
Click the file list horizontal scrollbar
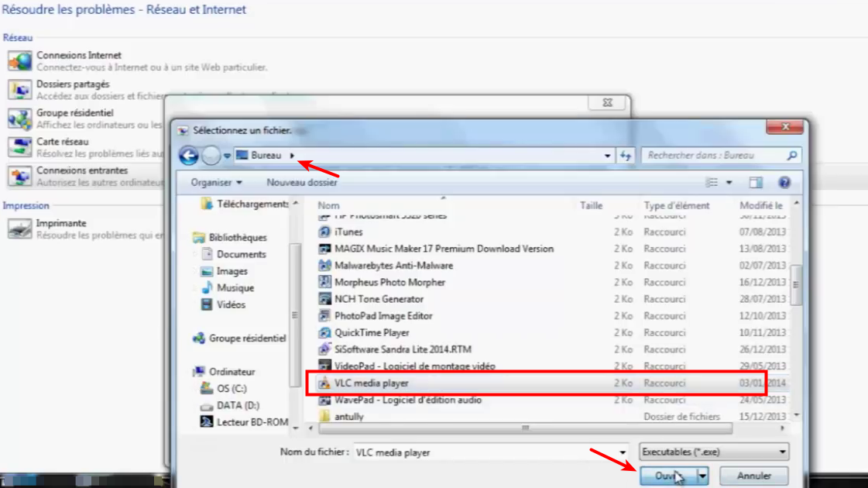(527, 428)
